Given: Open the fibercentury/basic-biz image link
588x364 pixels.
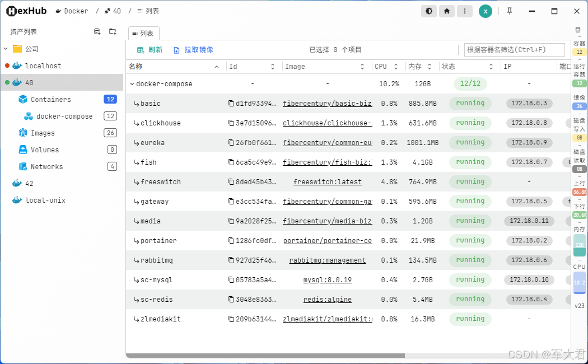Looking at the screenshot, I should [328, 104].
